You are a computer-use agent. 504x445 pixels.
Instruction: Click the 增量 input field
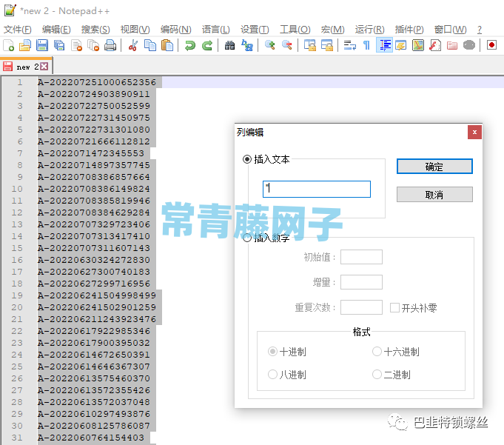[x=361, y=282]
